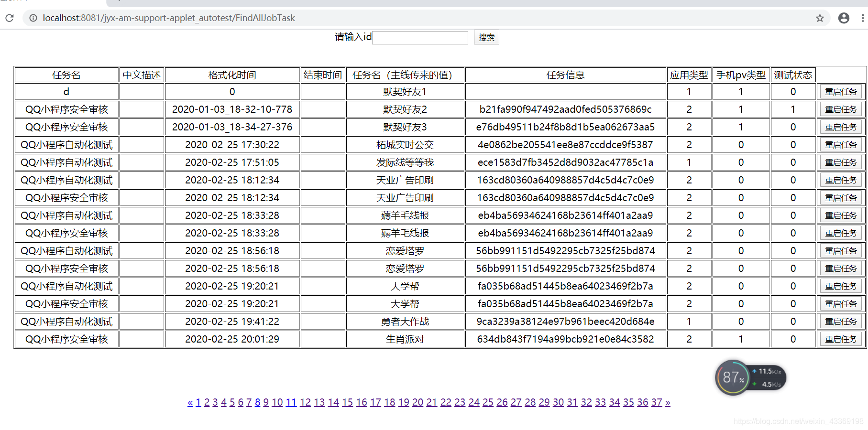Restart task in the 默契好友1 row
This screenshot has height=430, width=868.
click(x=841, y=92)
